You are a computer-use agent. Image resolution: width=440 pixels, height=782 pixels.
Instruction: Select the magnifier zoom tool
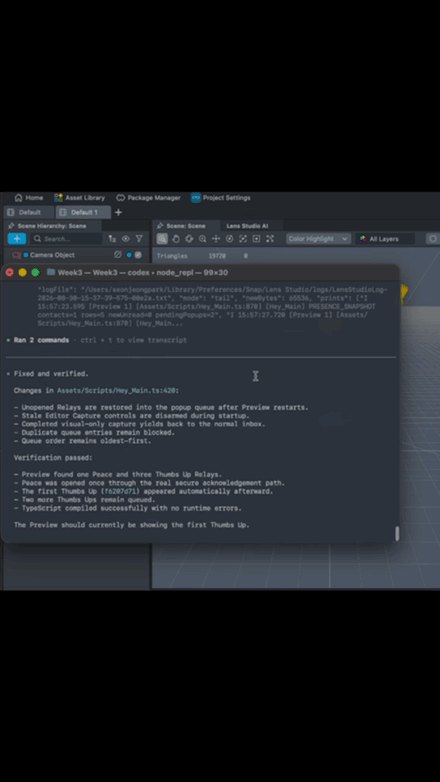click(203, 239)
